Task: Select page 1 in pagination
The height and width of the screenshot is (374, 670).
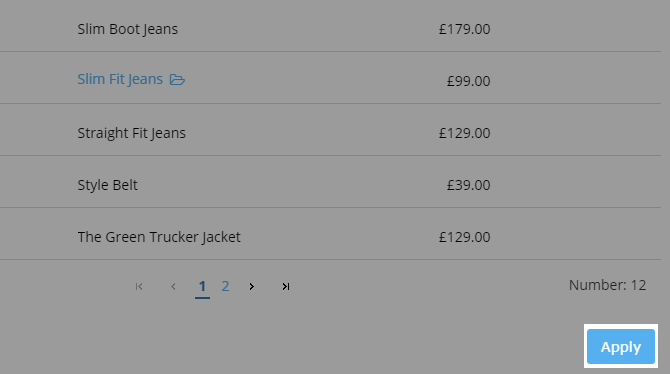Action: point(202,286)
